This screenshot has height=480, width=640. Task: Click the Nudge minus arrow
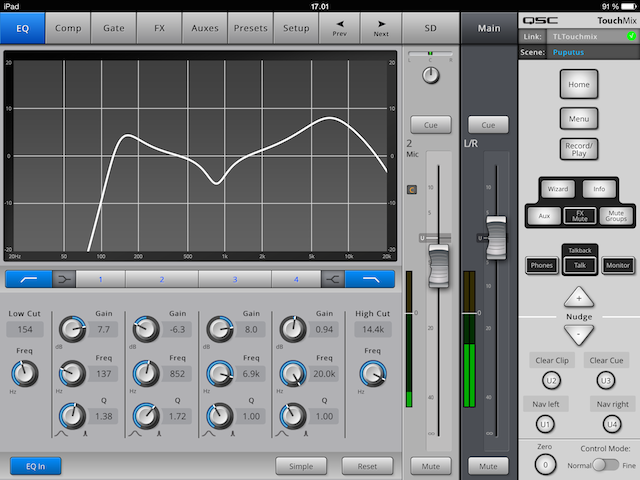[x=579, y=335]
